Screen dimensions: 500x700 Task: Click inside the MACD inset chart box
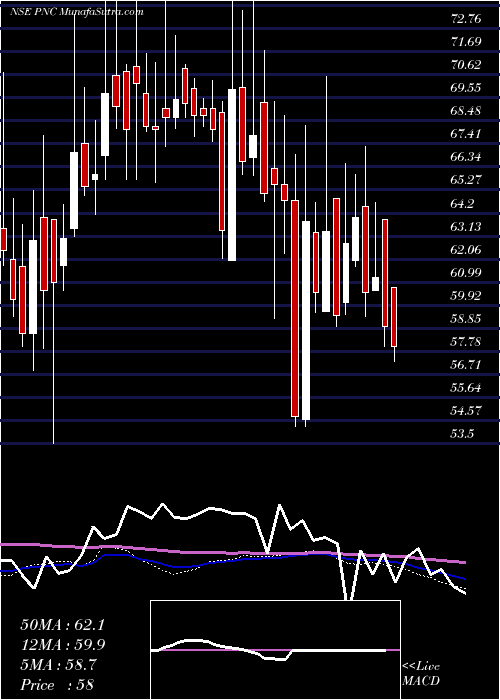pos(275,650)
